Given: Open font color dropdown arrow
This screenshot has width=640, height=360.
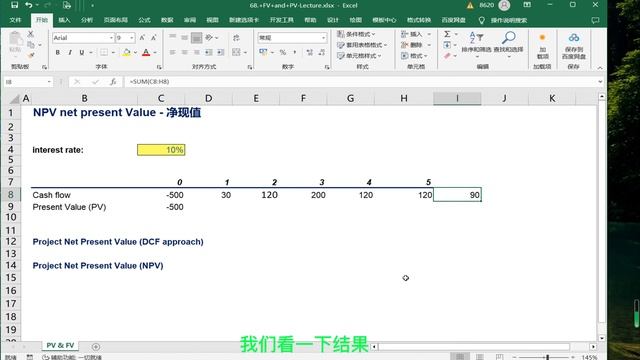Looking at the screenshot, I should 155,52.
